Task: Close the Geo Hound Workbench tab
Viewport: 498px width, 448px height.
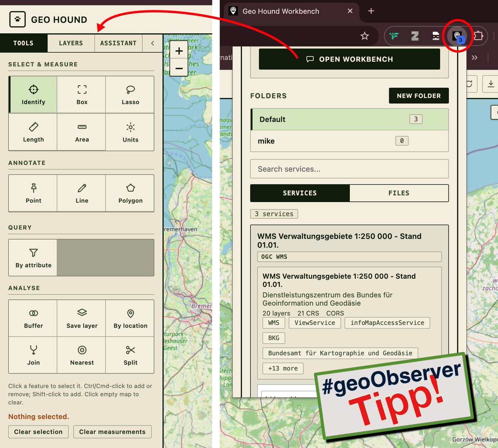Action: click(350, 11)
